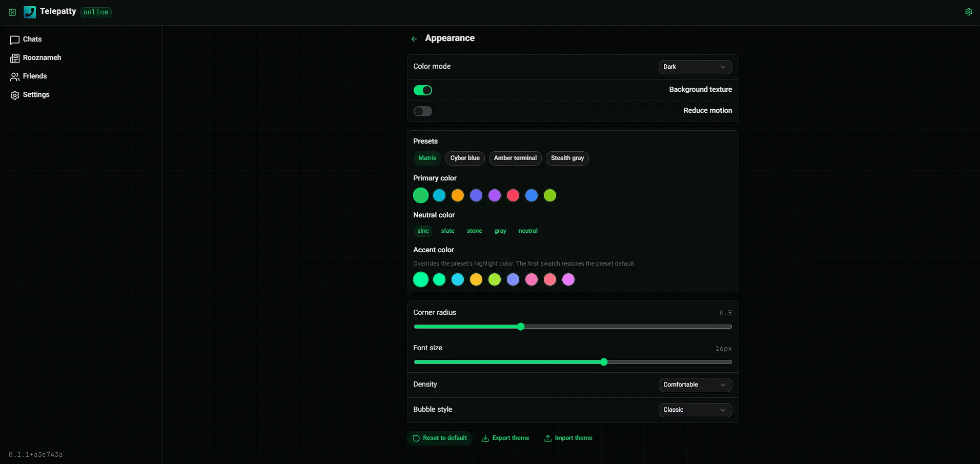Screen dimensions: 980x464
Task: Collapse the sidebar panel icon
Action: click(12, 12)
